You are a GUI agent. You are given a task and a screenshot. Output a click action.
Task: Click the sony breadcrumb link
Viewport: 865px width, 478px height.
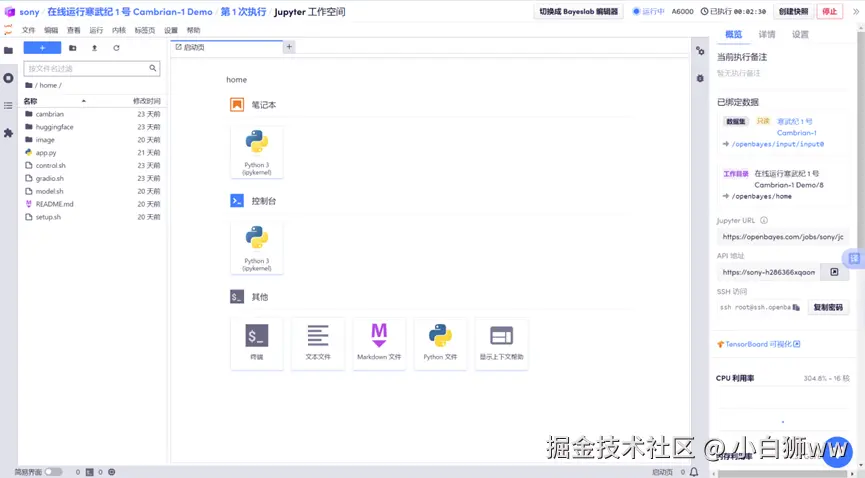(29, 12)
